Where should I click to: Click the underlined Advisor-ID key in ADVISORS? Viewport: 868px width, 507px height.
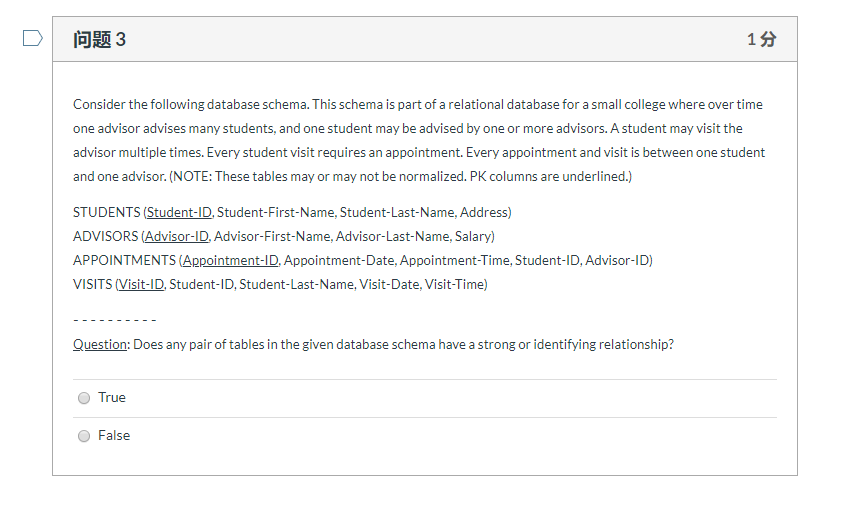[177, 236]
